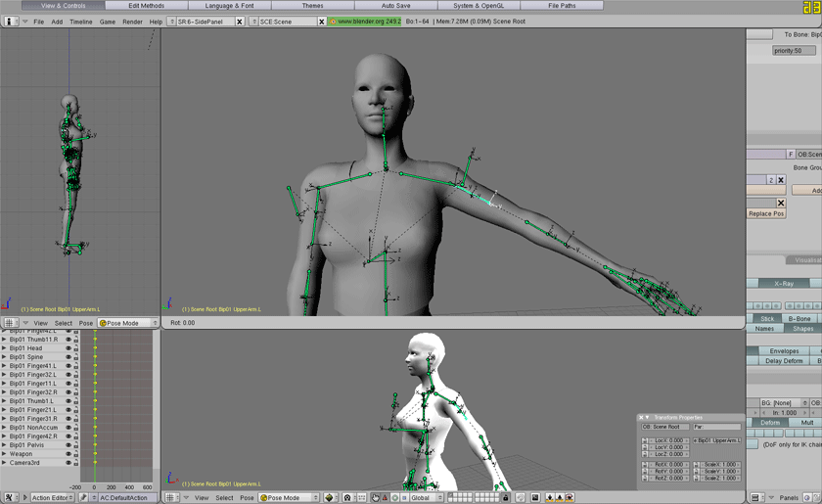
Task: Select the rotate manipulator circle icon
Action: pos(394,497)
